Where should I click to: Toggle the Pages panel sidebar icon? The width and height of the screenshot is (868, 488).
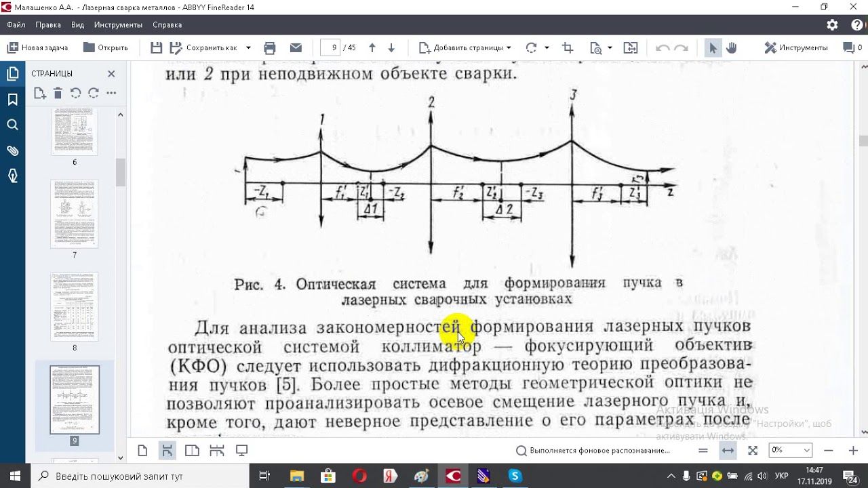(12, 75)
